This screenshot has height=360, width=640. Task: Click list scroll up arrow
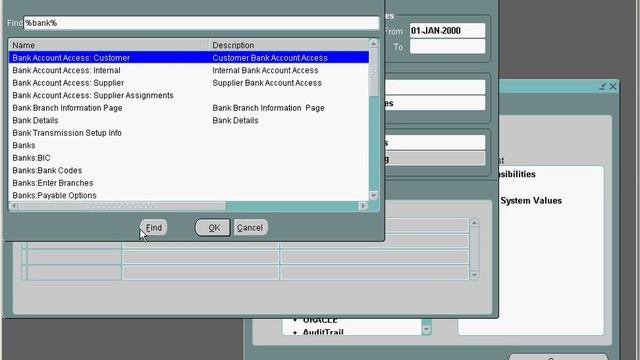373,43
